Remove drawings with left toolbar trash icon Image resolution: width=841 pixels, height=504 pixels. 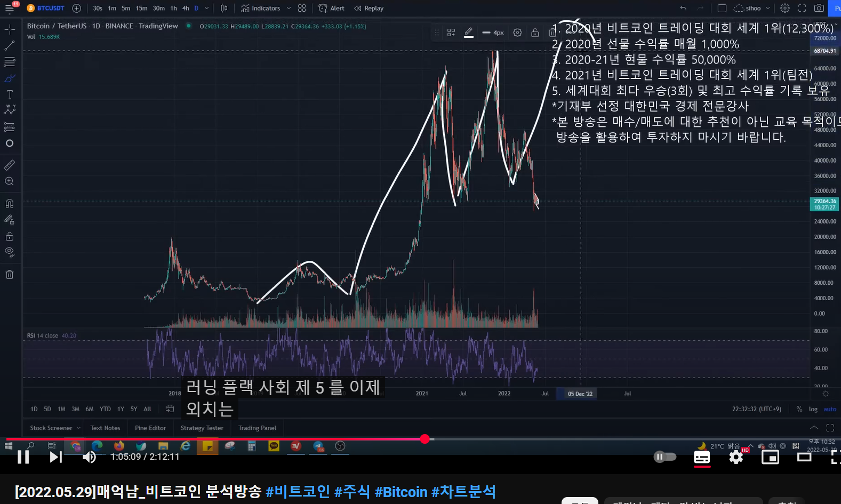[10, 275]
